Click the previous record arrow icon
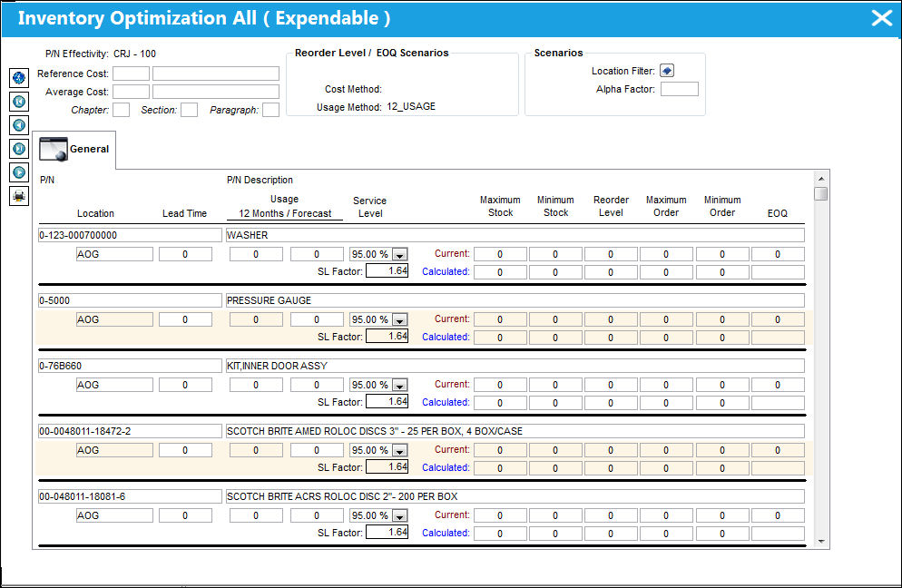 coord(19,125)
